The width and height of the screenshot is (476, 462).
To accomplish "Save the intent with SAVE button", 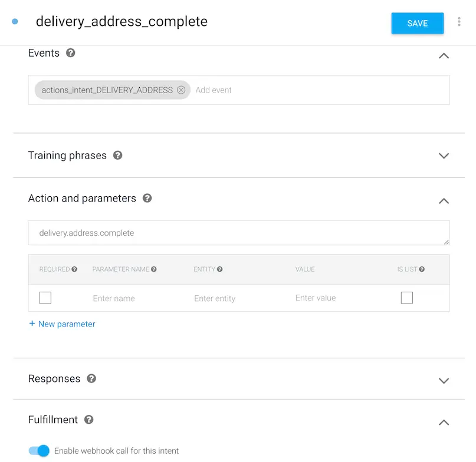I will (x=418, y=23).
